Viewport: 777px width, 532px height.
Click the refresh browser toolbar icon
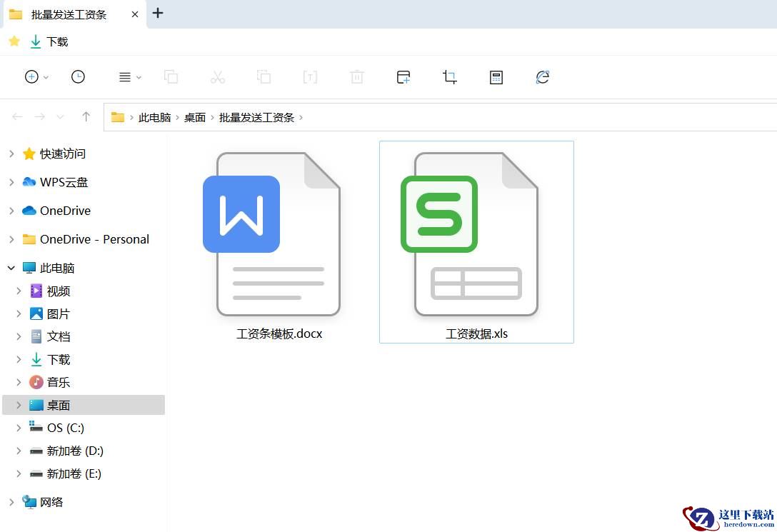coord(543,77)
